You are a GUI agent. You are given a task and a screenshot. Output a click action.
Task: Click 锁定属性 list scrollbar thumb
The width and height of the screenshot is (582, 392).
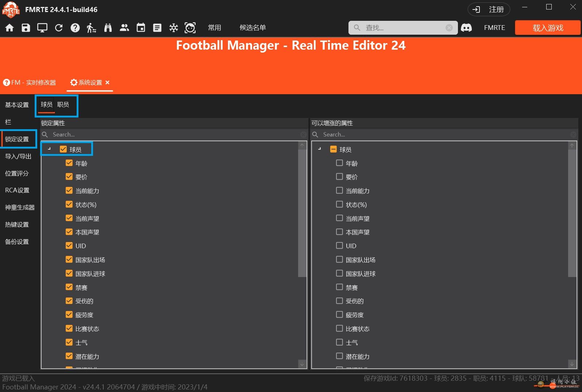[302, 213]
